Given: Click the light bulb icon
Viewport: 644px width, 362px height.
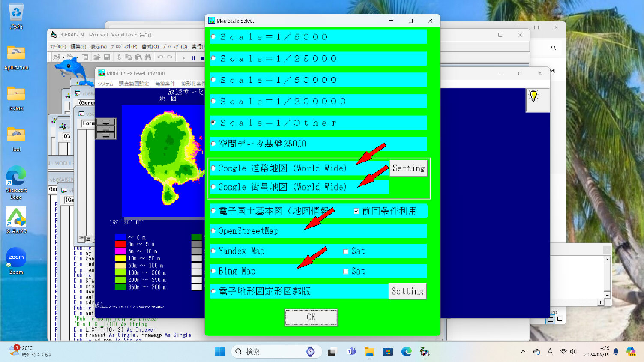Looking at the screenshot, I should point(533,96).
